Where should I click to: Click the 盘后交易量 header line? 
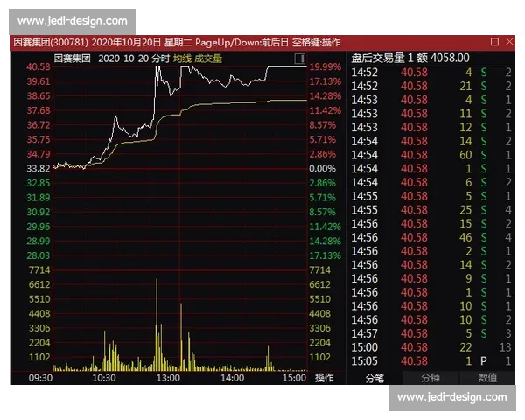tap(410, 58)
